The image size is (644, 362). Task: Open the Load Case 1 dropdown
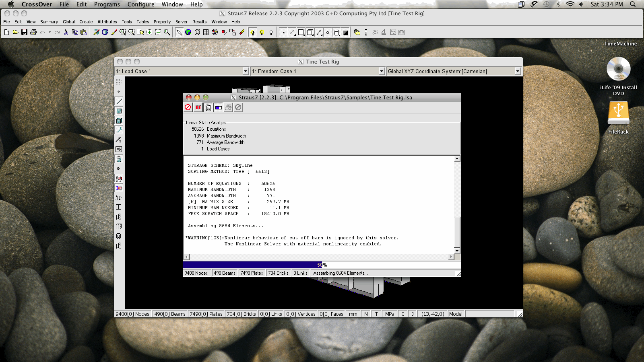[246, 71]
